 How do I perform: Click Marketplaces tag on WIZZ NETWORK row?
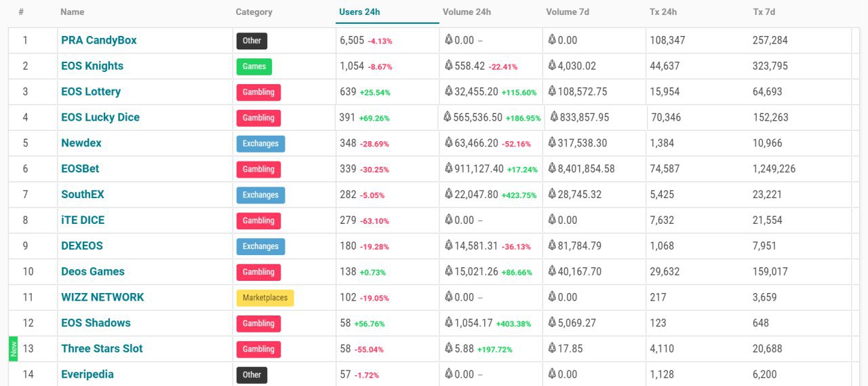(x=265, y=298)
